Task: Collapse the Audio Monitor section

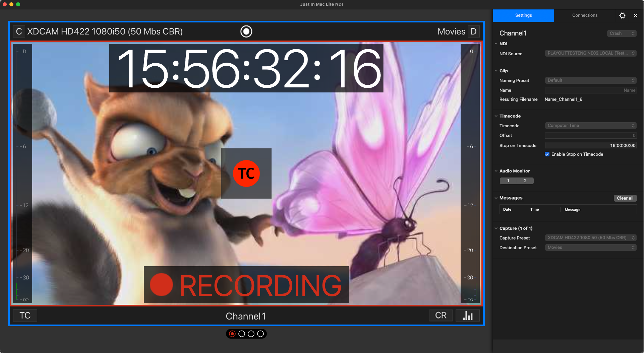Action: 496,171
